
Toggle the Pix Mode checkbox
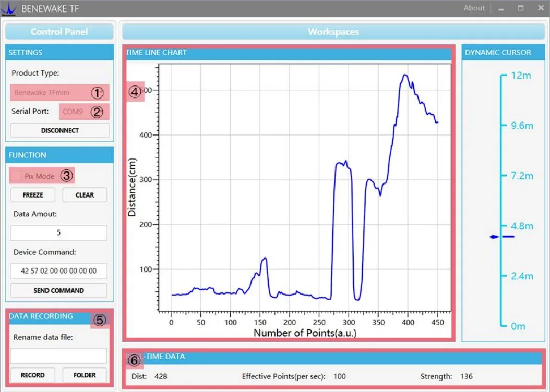[16, 176]
